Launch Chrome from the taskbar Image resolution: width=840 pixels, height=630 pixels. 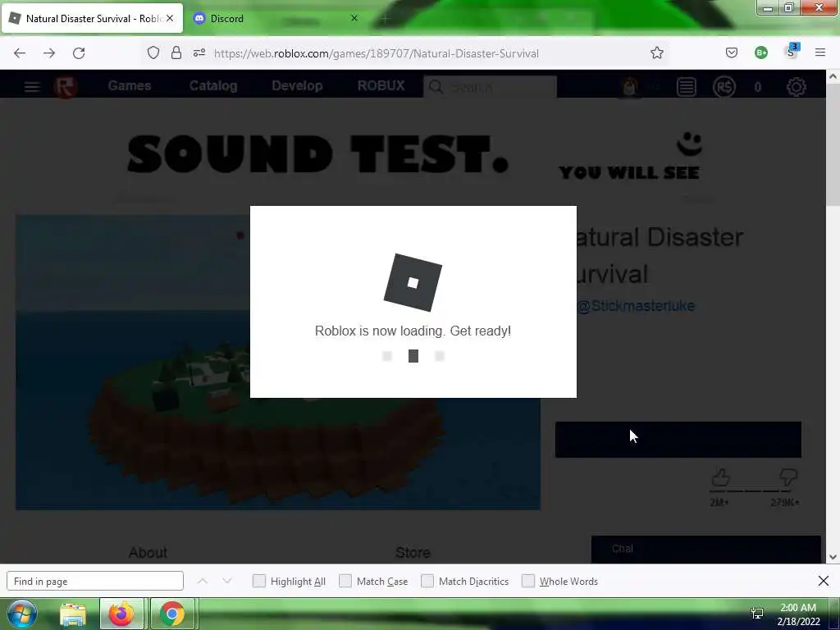172,614
